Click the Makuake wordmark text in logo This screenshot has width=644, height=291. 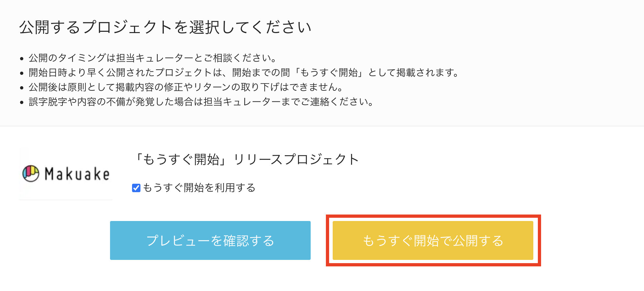[x=77, y=174]
